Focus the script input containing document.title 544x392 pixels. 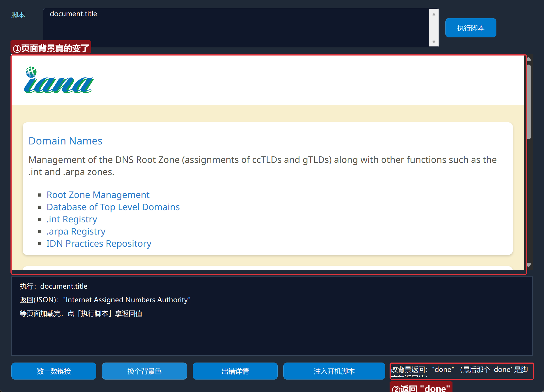[x=236, y=28]
